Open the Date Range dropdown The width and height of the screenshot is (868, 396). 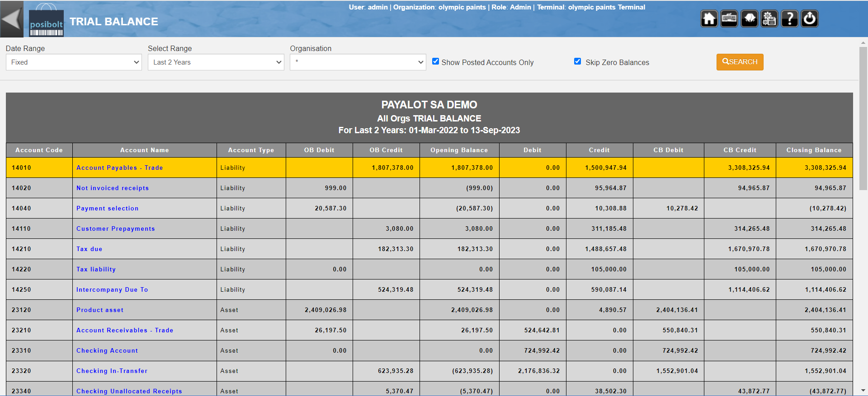74,62
